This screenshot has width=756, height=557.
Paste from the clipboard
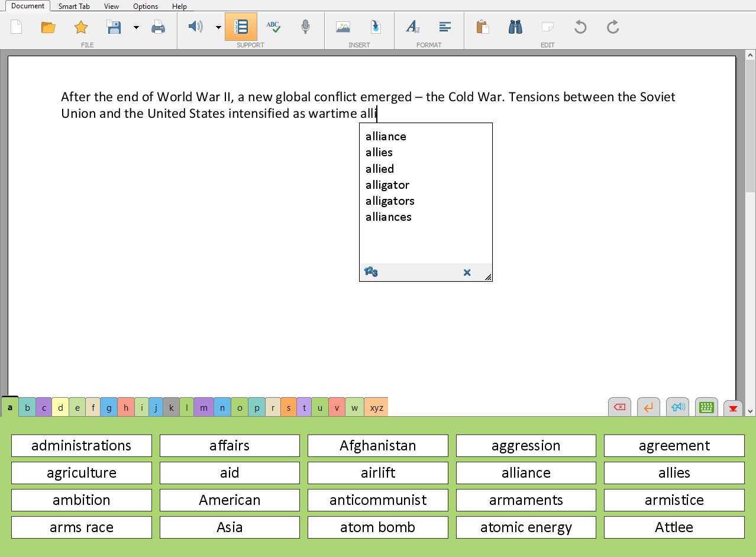(x=483, y=27)
